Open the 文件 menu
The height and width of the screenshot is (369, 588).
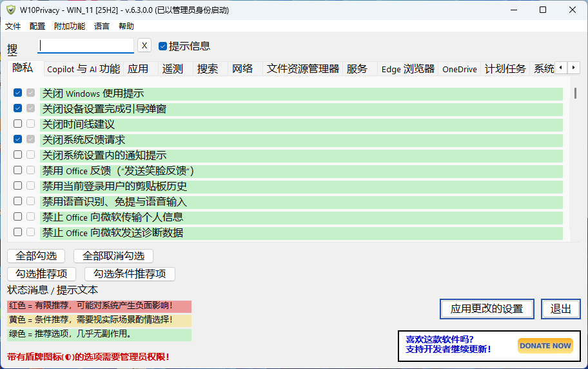(13, 26)
